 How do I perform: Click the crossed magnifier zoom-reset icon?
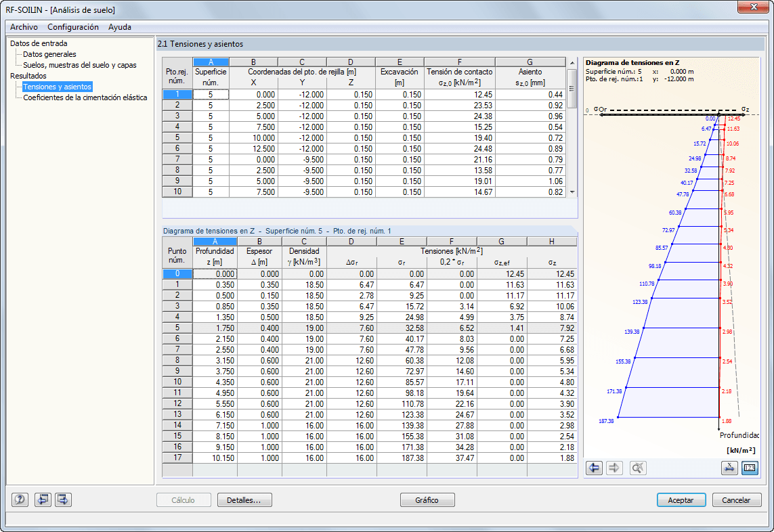tap(638, 467)
